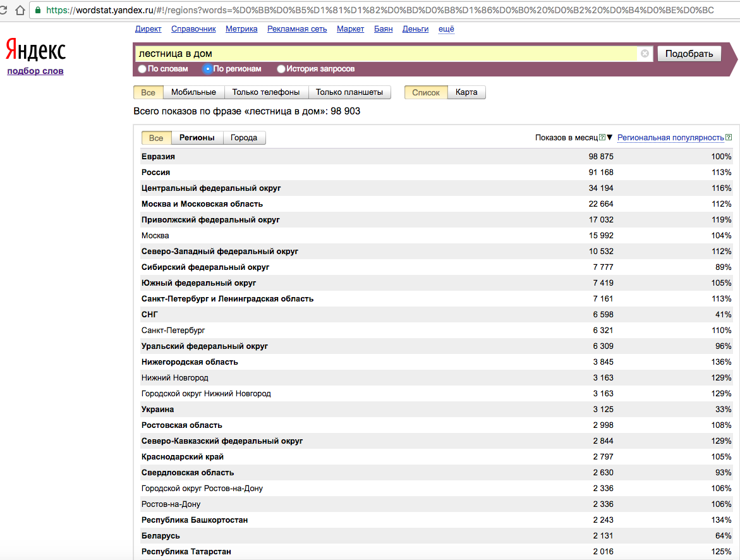Reload the page with the browser refresh icon
740x560 pixels.
tap(3, 10)
